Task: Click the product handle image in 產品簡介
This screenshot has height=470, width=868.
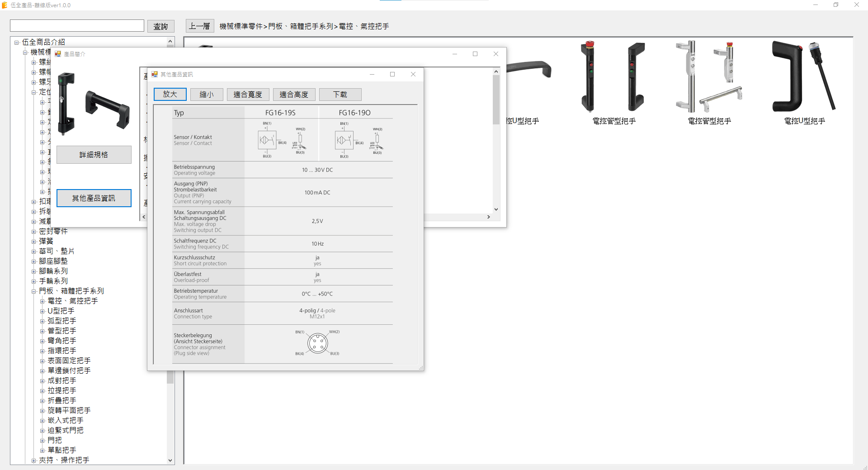Action: point(94,104)
